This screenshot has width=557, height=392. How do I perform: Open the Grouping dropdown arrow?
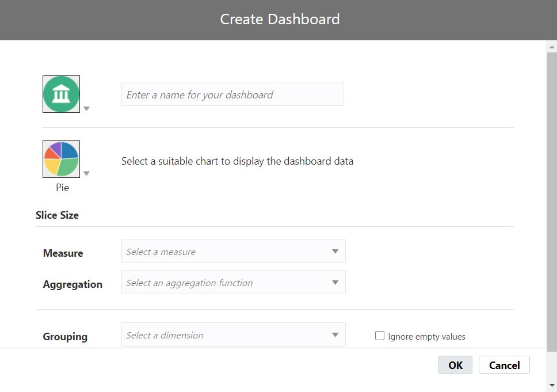coord(335,335)
